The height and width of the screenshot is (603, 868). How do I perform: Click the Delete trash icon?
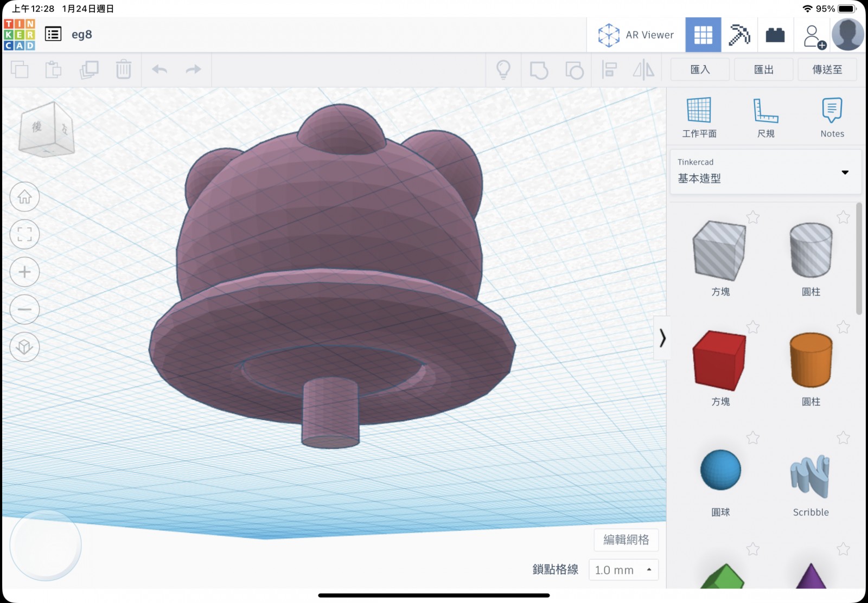[124, 69]
